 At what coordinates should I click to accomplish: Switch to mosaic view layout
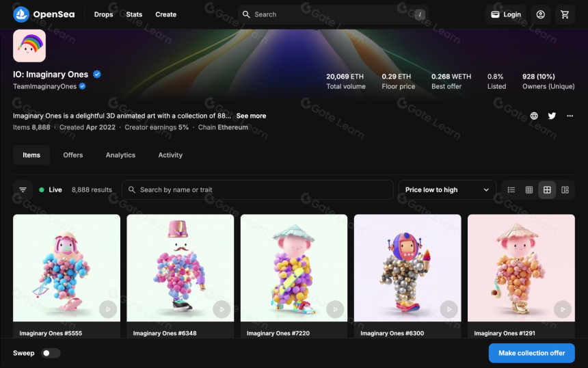click(x=565, y=190)
